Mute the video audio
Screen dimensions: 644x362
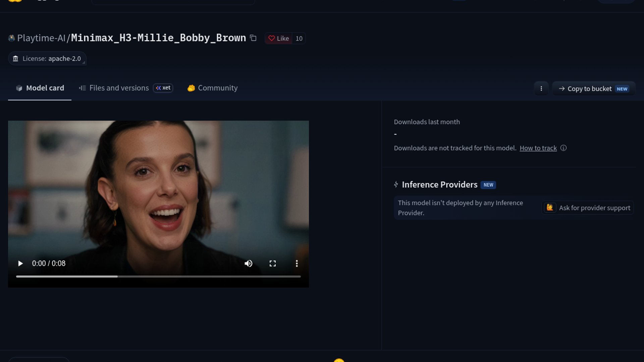pyautogui.click(x=248, y=263)
